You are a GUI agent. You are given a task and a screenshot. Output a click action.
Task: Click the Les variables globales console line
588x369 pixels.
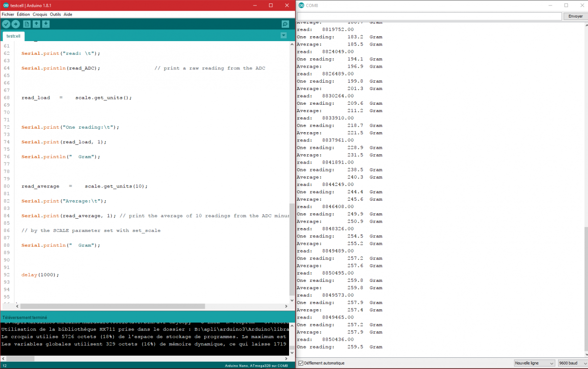pyautogui.click(x=144, y=344)
